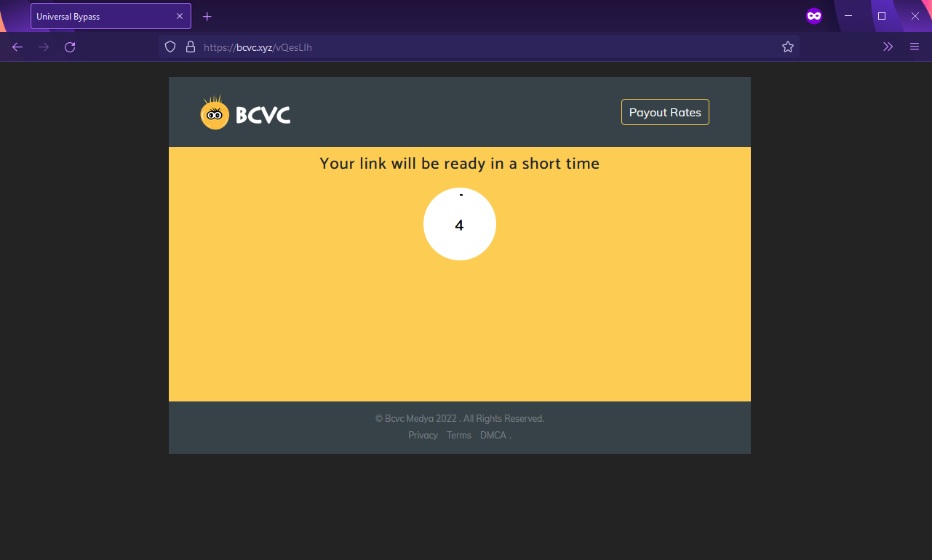Screen dimensions: 932x560
Task: Reload the current page
Action: 70,47
